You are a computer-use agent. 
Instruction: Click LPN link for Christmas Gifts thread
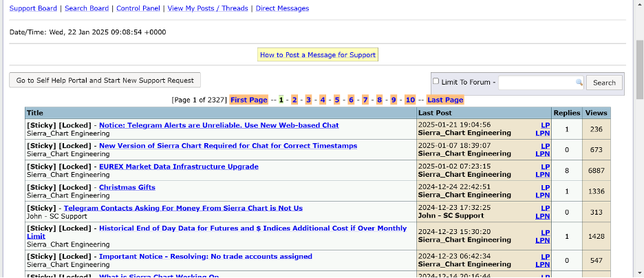tap(543, 195)
